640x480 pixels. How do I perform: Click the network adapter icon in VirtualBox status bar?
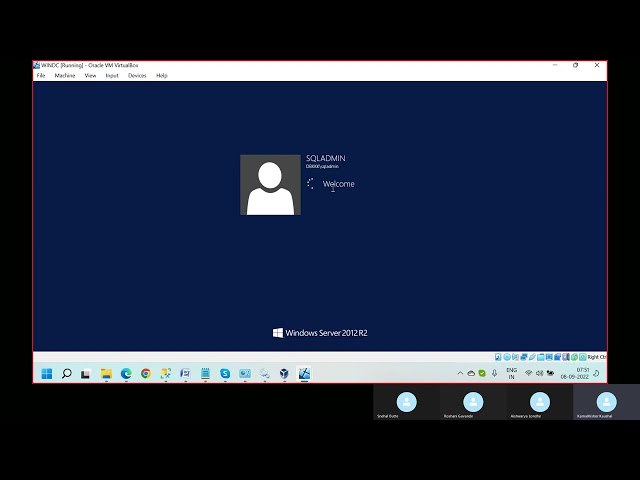pyautogui.click(x=524, y=357)
